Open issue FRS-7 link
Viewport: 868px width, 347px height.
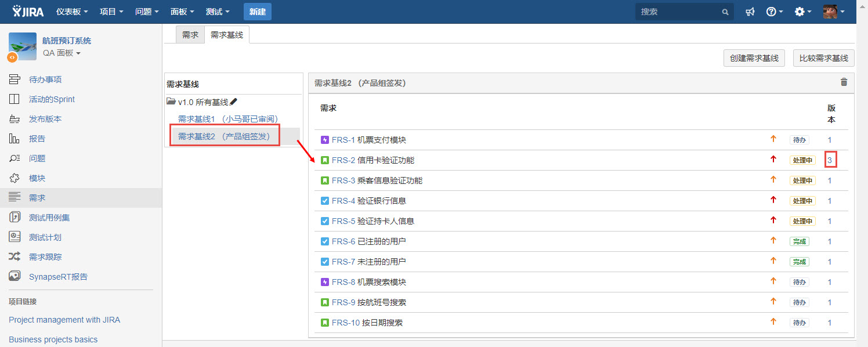tap(343, 262)
